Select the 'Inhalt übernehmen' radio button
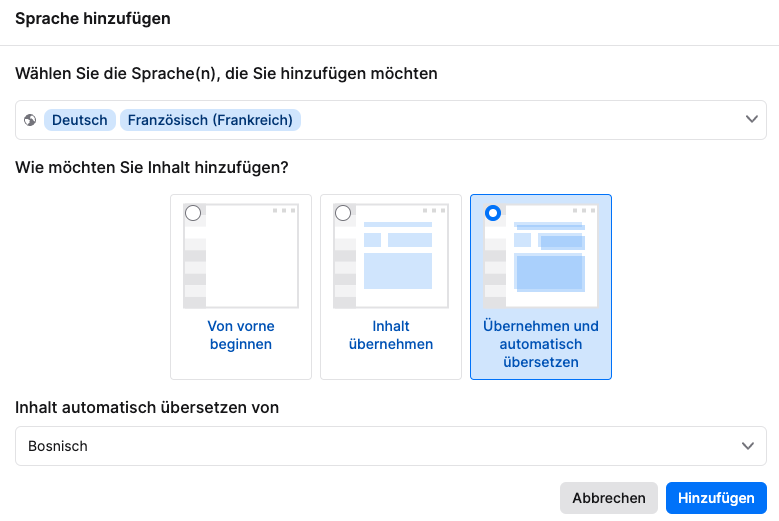The width and height of the screenshot is (779, 521). click(343, 213)
